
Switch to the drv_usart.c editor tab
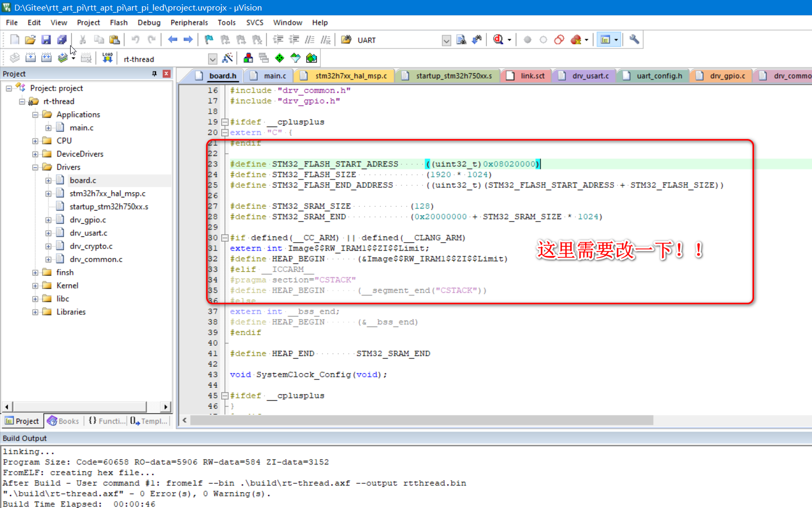point(584,76)
